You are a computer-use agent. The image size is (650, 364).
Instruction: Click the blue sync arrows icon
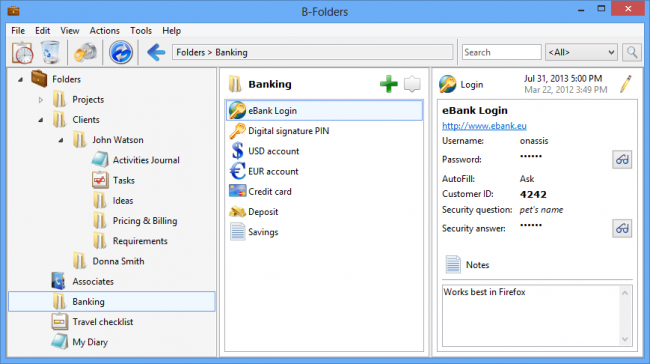tap(121, 53)
